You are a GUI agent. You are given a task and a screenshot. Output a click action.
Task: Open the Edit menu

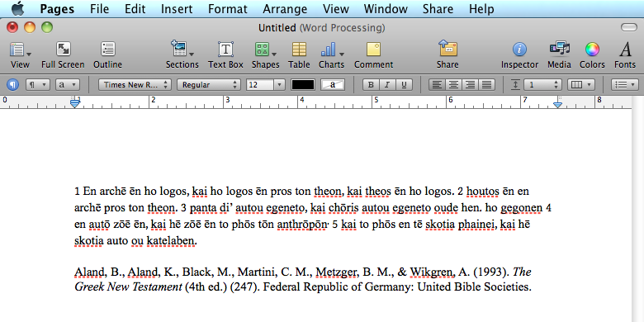pyautogui.click(x=135, y=8)
